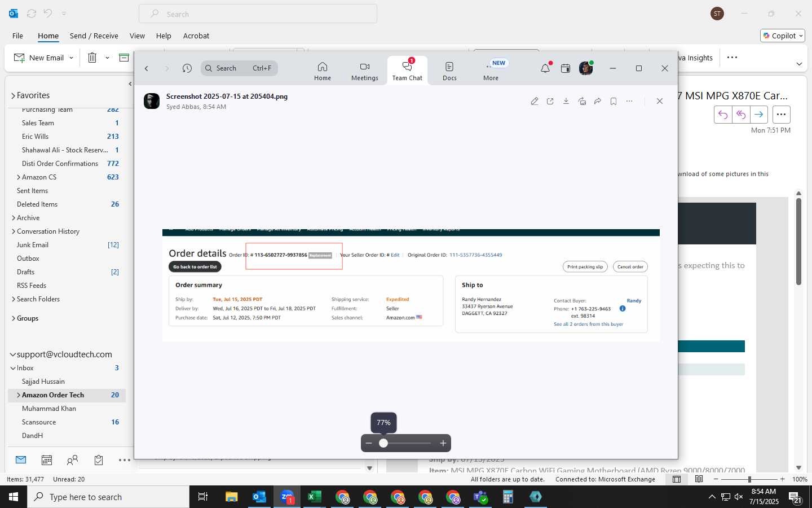Image resolution: width=812 pixels, height=508 pixels.
Task: Select the Team Chat tab in Zoom
Action: 407,71
